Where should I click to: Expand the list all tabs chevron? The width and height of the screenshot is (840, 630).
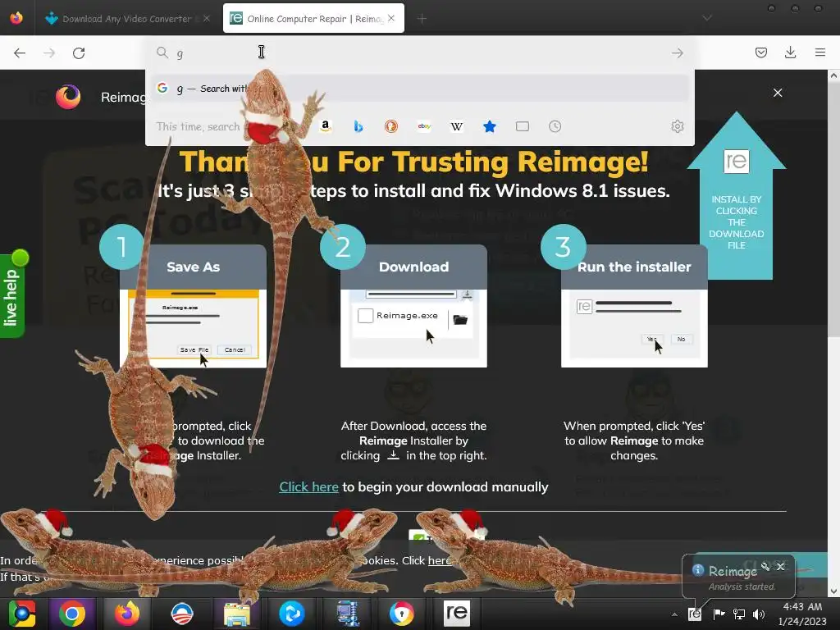pyautogui.click(x=707, y=18)
